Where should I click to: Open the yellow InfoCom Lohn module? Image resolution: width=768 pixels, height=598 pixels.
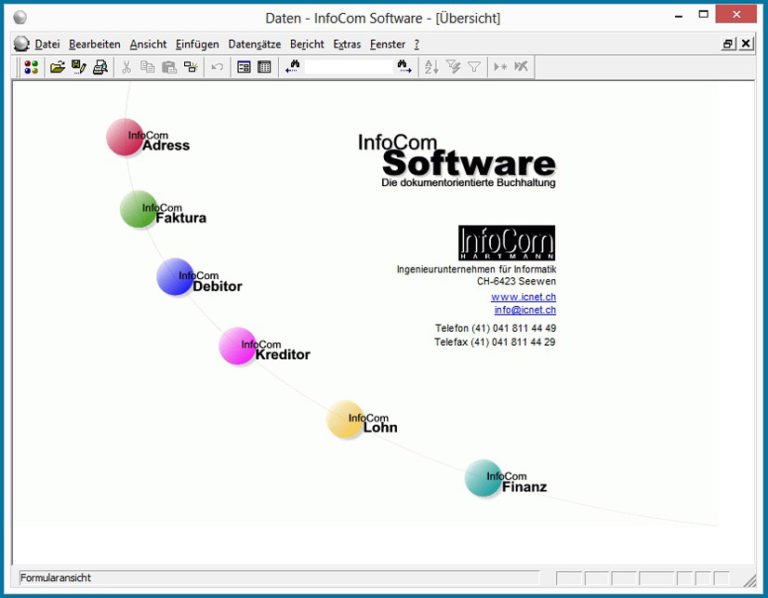345,419
